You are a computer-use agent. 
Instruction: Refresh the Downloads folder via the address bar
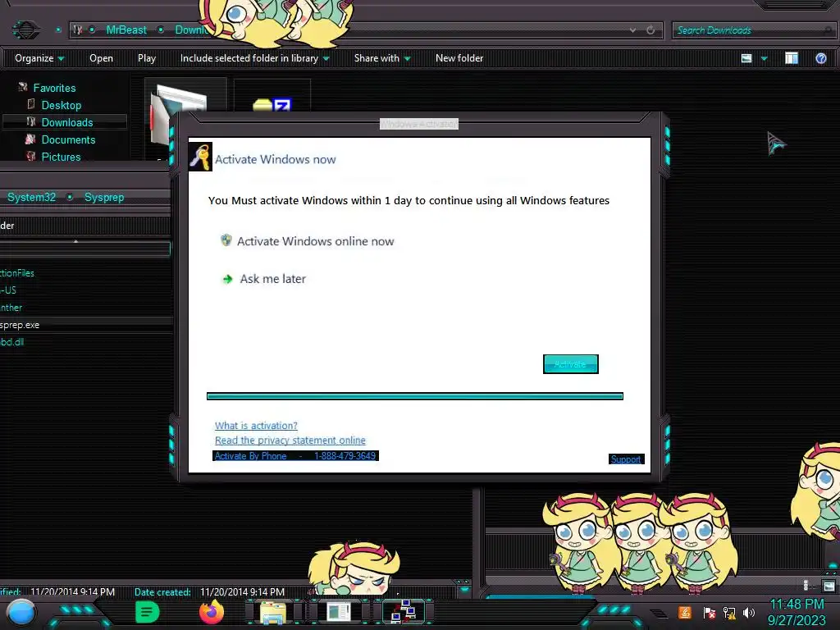651,30
